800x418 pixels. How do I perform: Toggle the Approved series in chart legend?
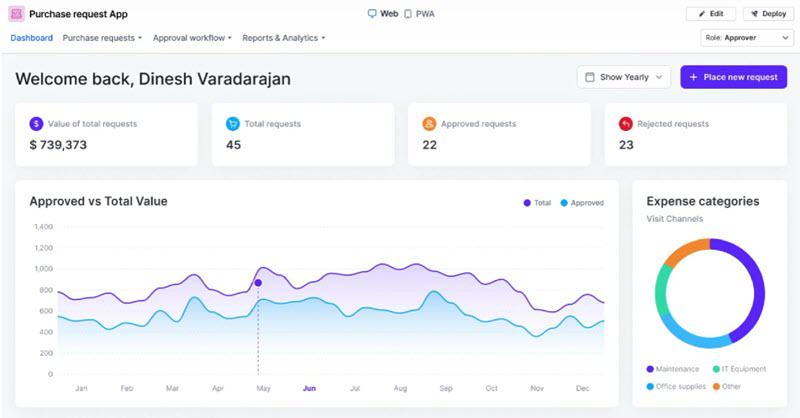582,203
